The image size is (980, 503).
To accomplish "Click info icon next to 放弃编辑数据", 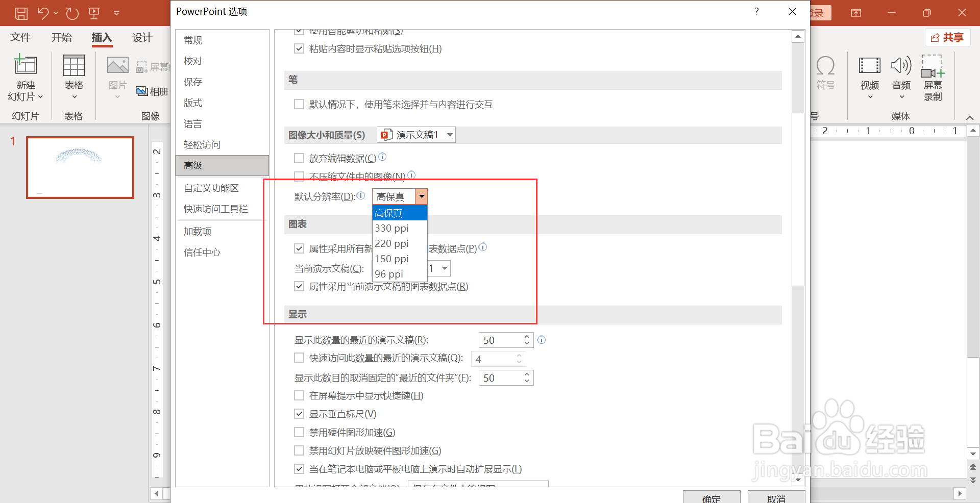I will [x=382, y=157].
